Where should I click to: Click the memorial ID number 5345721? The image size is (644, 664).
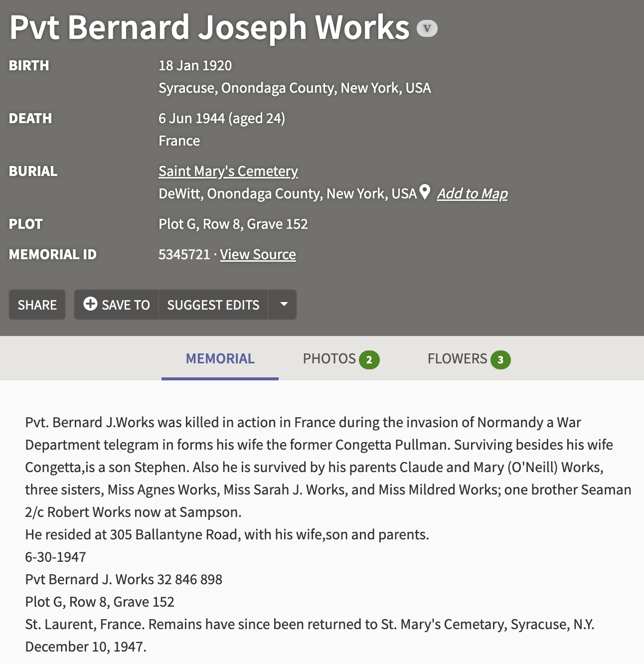[x=184, y=254]
